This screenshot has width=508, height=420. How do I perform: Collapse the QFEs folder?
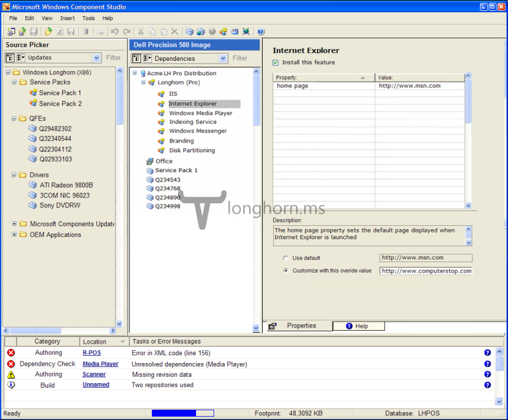click(14, 118)
